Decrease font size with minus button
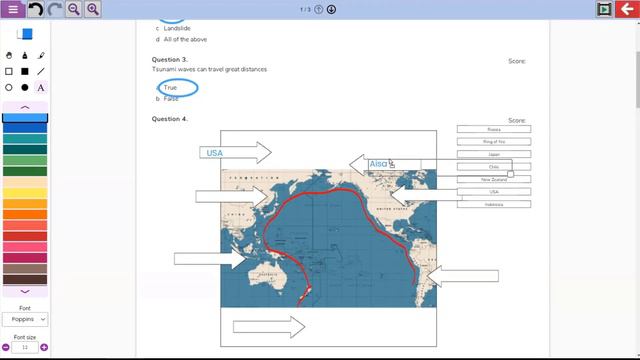This screenshot has width=640, height=360. coord(6,347)
